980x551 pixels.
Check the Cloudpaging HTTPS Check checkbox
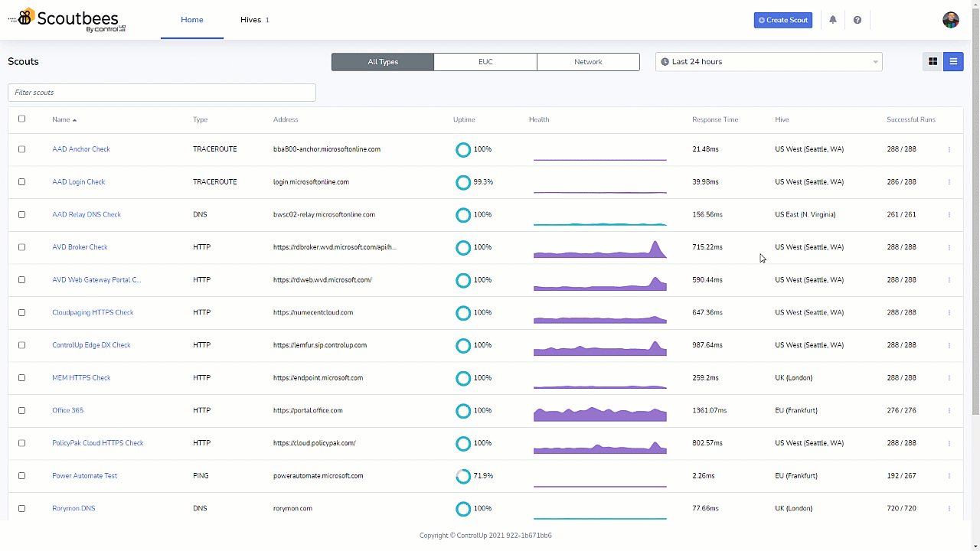(21, 313)
